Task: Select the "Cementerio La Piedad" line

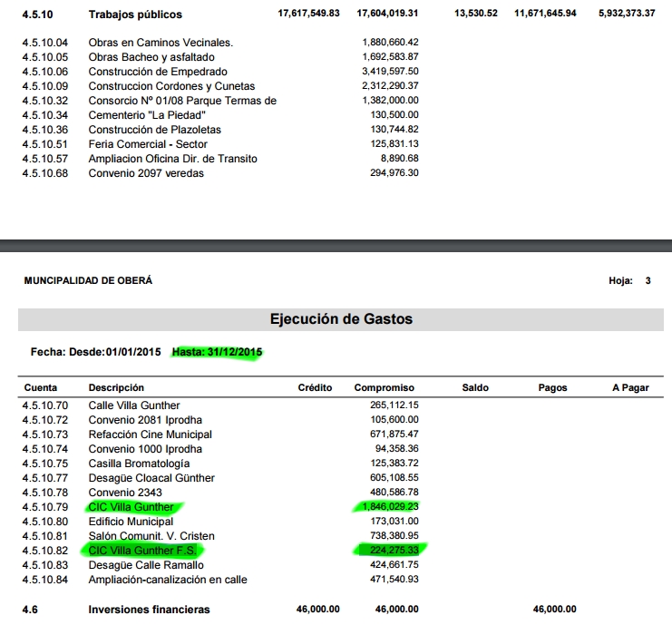Action: tap(147, 115)
